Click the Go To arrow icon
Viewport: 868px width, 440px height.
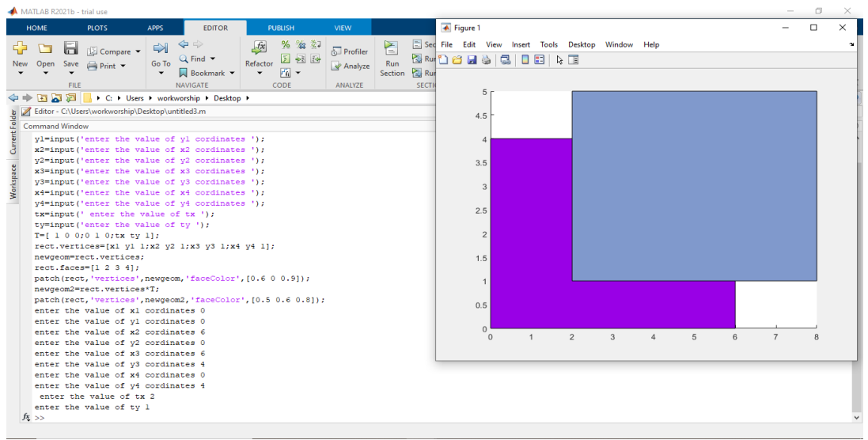coord(161,48)
